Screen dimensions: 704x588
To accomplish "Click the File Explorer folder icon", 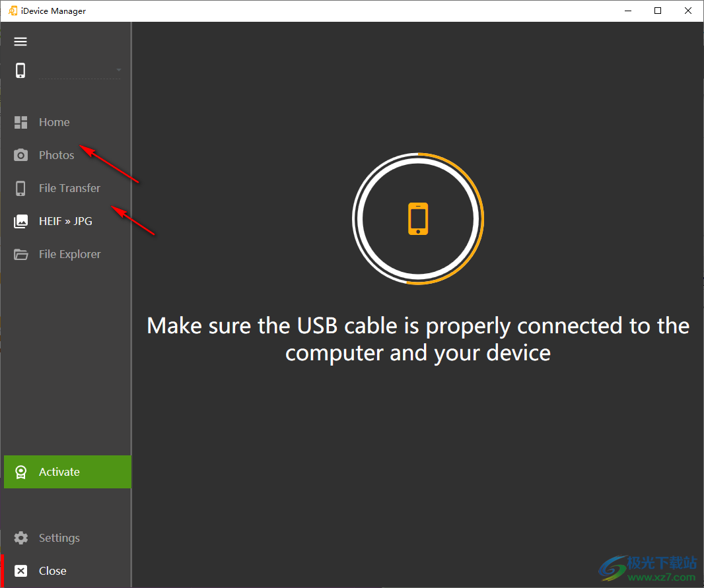I will point(20,254).
